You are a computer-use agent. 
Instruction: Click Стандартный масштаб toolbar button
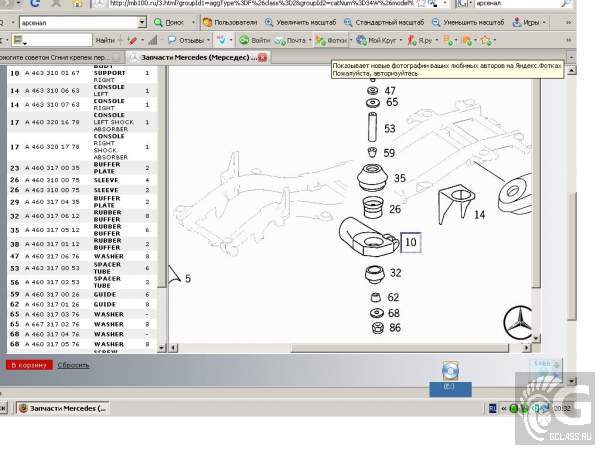click(386, 21)
